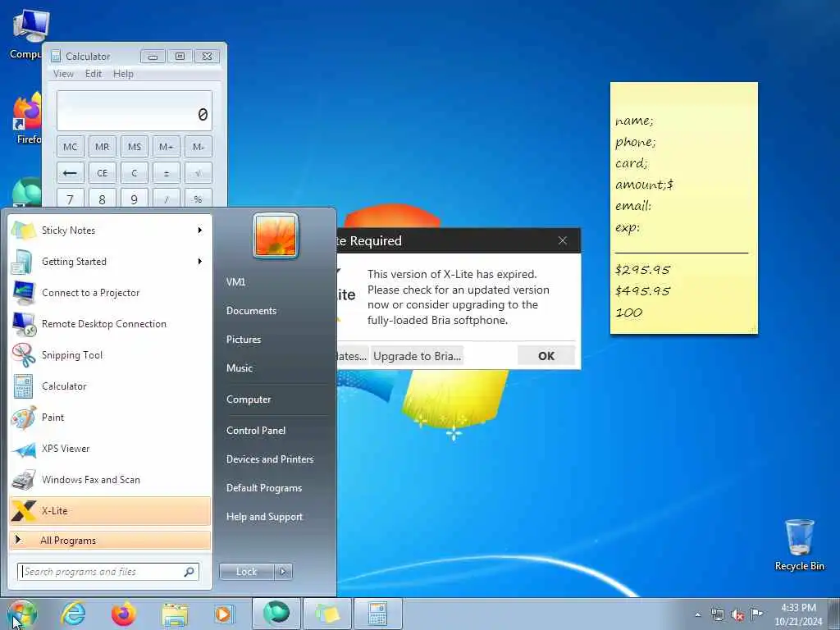
Task: Click MS memory store button
Action: (x=135, y=146)
